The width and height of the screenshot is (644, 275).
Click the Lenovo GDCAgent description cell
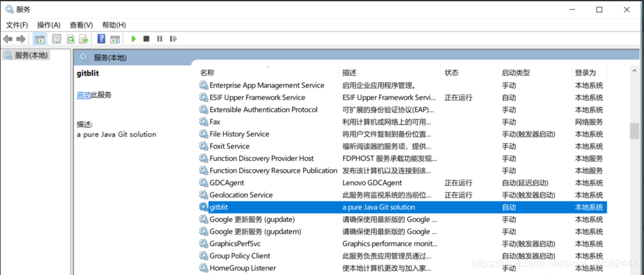372,183
